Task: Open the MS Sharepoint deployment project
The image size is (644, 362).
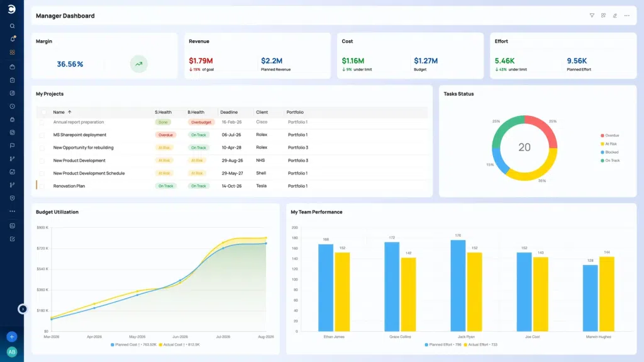Action: tap(80, 135)
